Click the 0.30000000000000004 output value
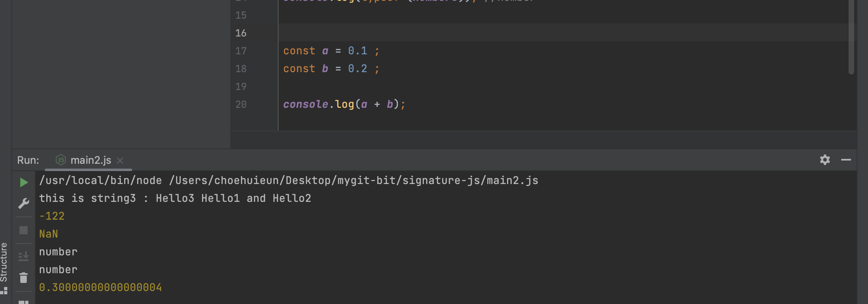 click(x=101, y=287)
